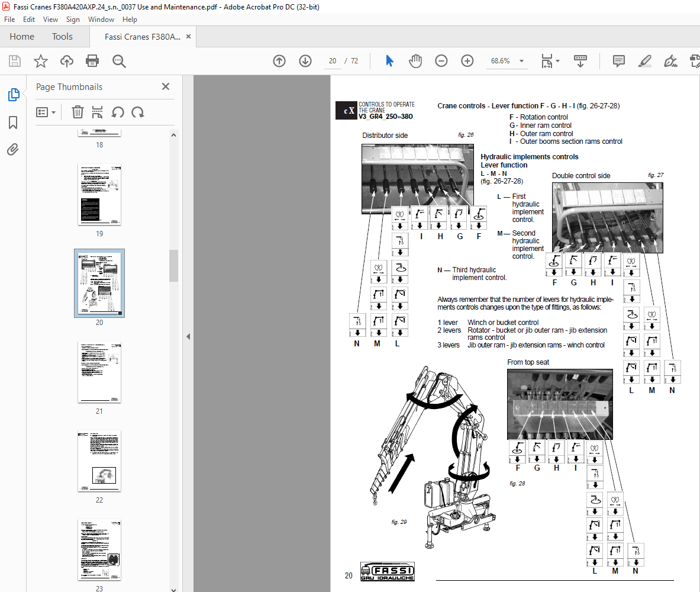Click the current page number field
The width and height of the screenshot is (700, 592).
333,61
